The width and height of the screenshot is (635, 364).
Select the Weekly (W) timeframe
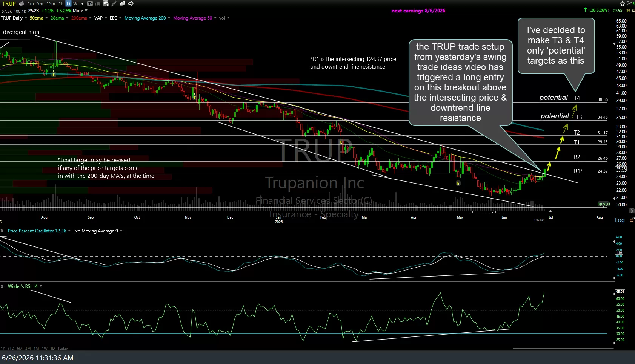point(75,3)
